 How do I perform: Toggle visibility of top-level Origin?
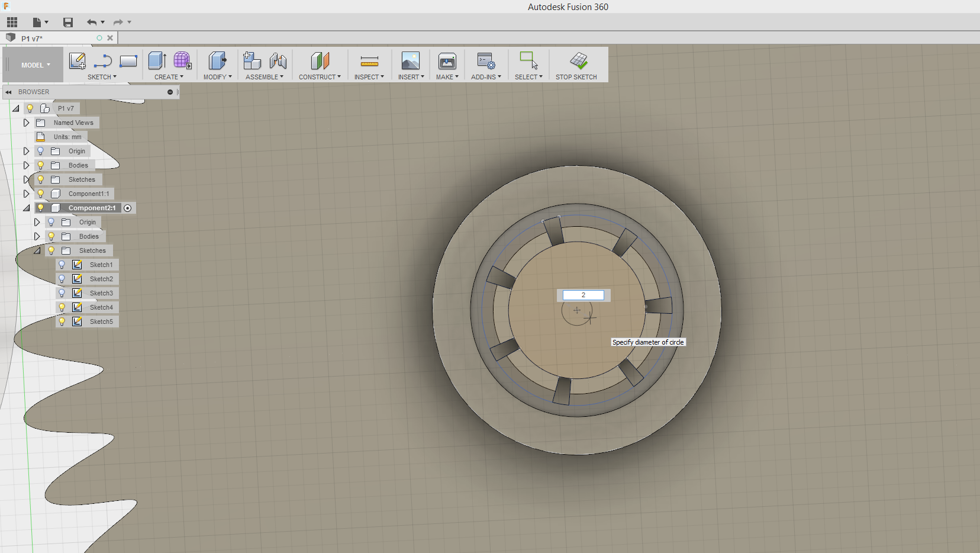[40, 151]
